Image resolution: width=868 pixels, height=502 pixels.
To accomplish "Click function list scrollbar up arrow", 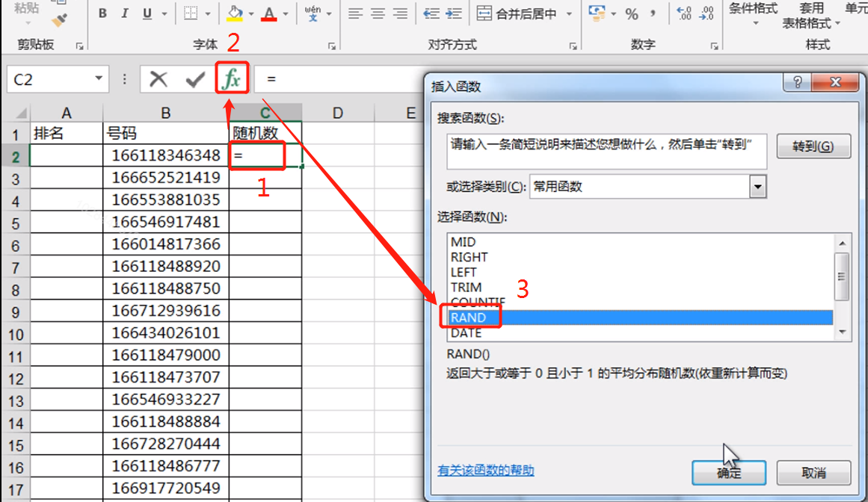I will tap(842, 243).
